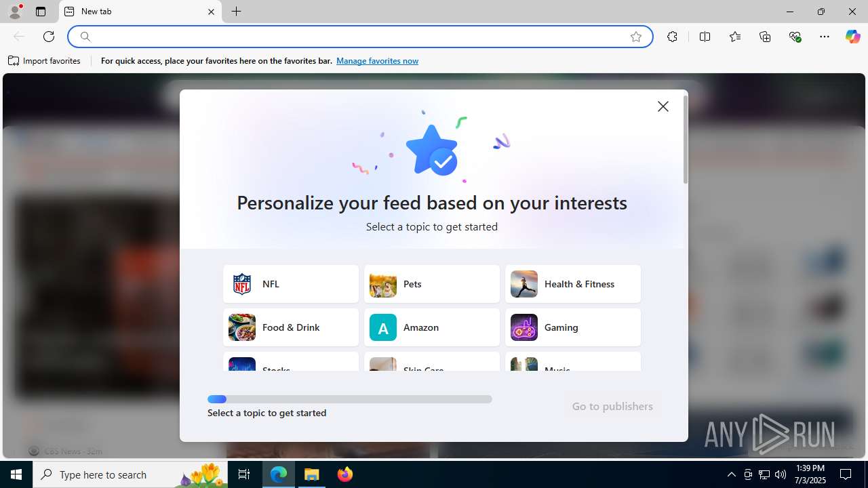Select the Health & Fitness topic card

tap(573, 284)
